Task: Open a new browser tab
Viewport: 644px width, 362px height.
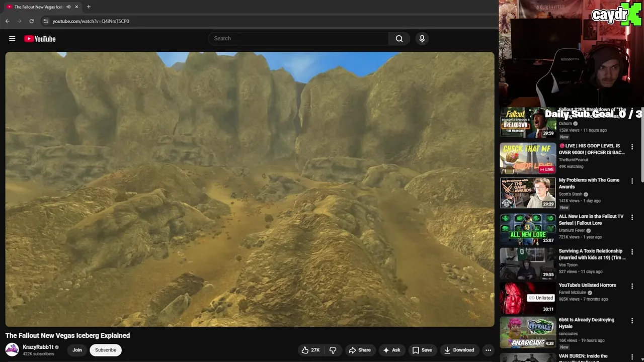Action: (89, 7)
